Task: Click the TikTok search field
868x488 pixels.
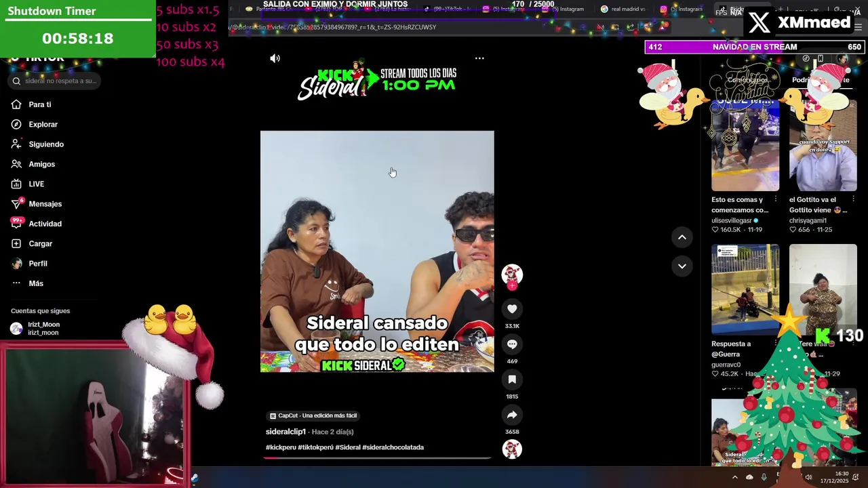Action: coord(56,81)
